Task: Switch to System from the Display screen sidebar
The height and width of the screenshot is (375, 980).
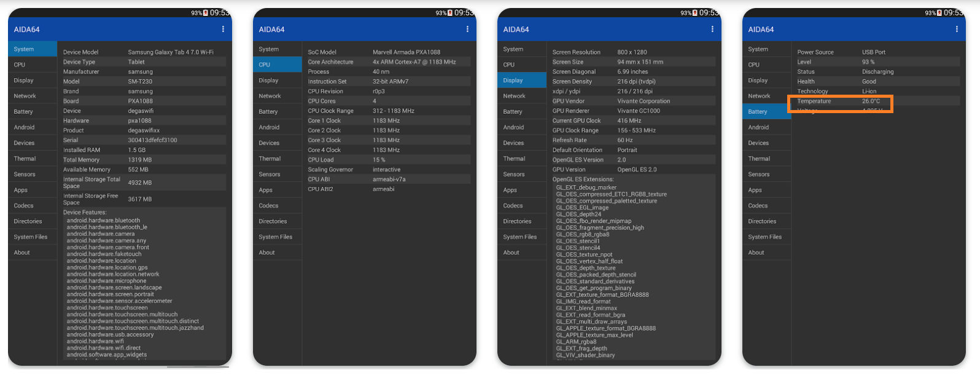Action: 522,49
